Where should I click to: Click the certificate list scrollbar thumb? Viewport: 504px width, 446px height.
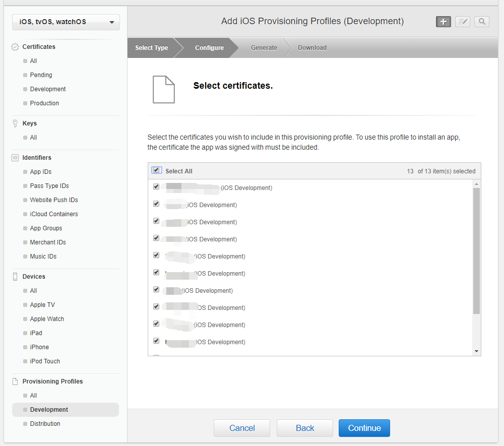[476, 251]
